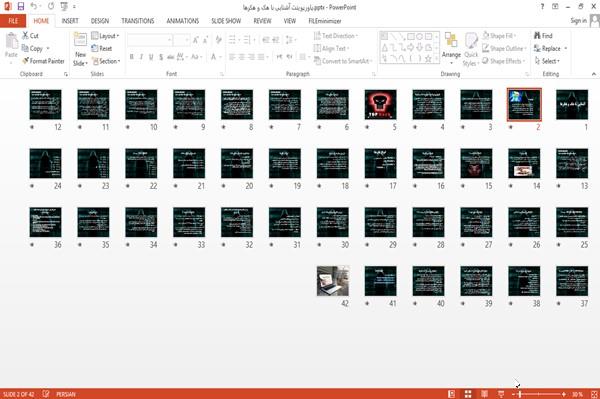Toggle Bold formatting

[132, 57]
